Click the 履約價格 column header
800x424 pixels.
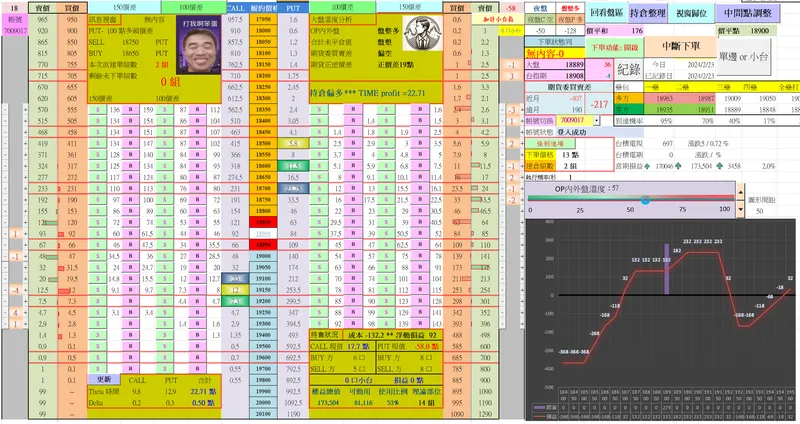click(x=263, y=8)
